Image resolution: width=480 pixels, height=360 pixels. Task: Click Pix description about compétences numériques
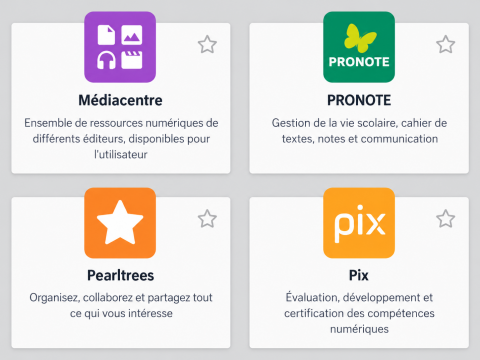(359, 313)
